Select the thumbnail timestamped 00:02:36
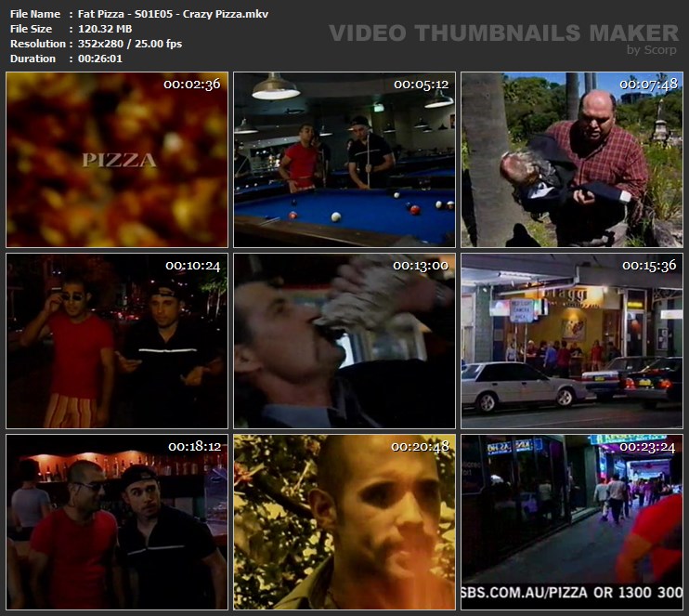 [117, 160]
